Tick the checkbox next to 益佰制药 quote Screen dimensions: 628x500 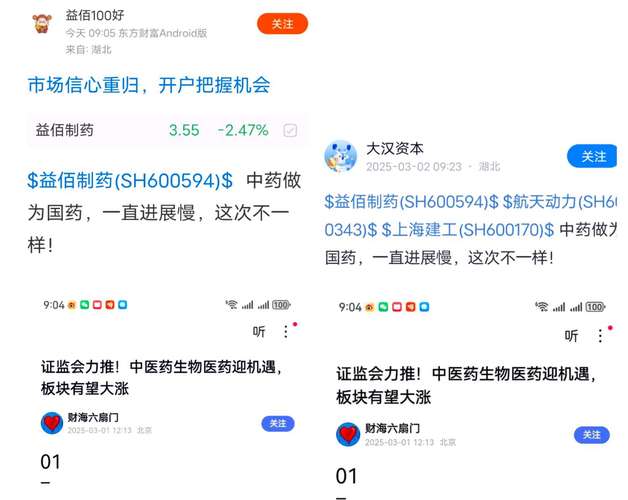click(290, 130)
